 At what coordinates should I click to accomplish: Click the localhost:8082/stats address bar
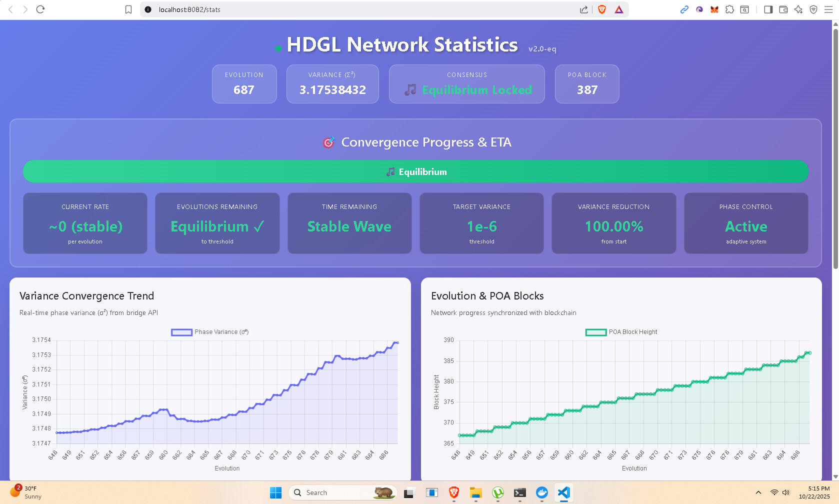350,9
